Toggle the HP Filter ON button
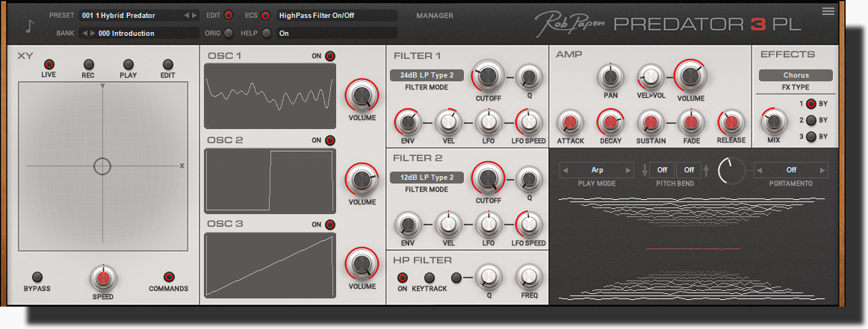This screenshot has height=329, width=868. tap(403, 278)
